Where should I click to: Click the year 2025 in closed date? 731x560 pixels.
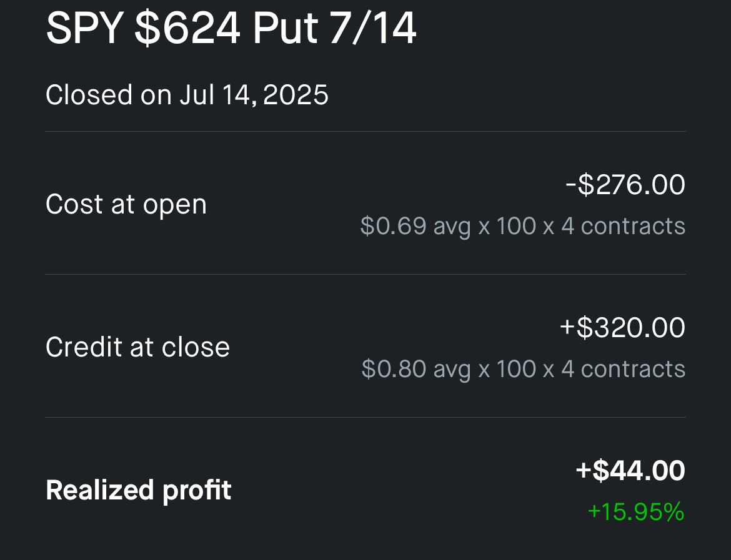point(296,95)
